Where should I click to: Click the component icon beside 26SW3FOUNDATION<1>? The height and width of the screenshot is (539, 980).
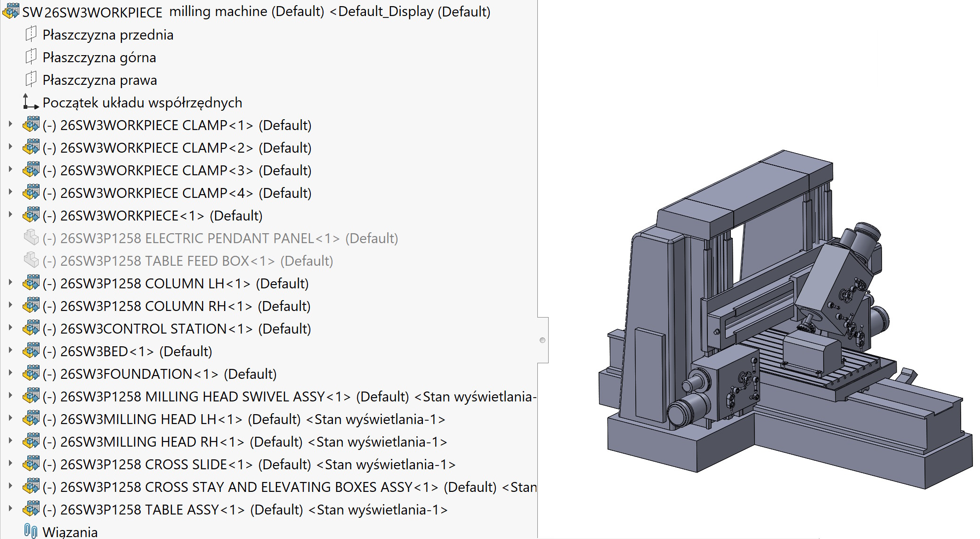click(31, 374)
